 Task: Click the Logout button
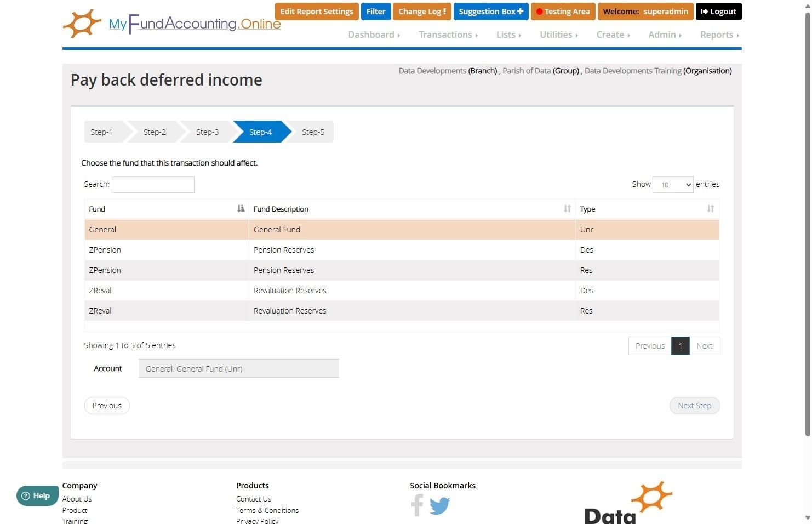click(718, 12)
